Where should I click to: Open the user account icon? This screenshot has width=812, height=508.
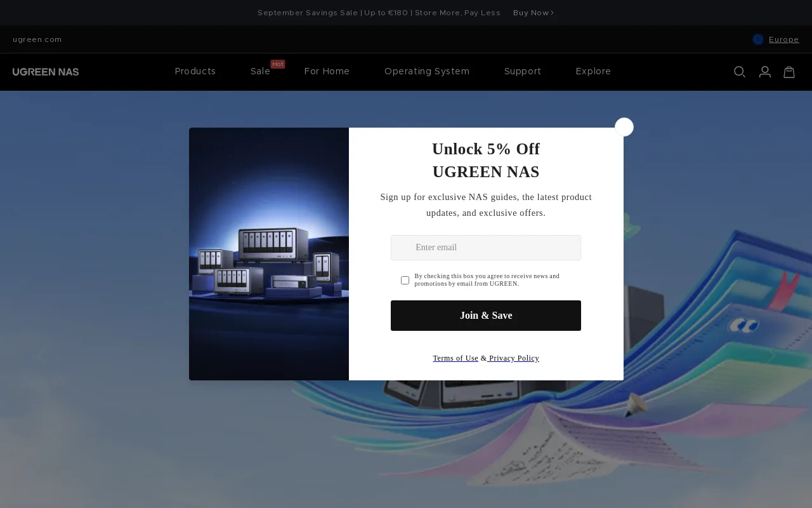pos(764,72)
